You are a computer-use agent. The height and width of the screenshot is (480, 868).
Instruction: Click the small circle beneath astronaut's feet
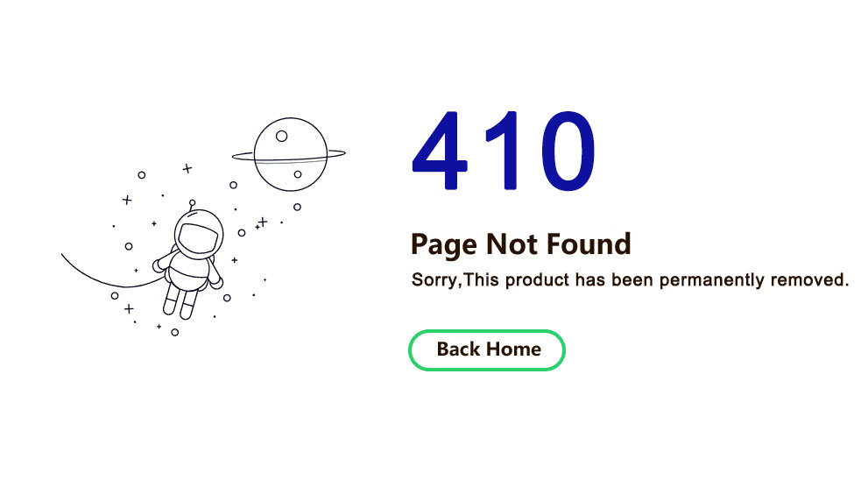pos(175,332)
